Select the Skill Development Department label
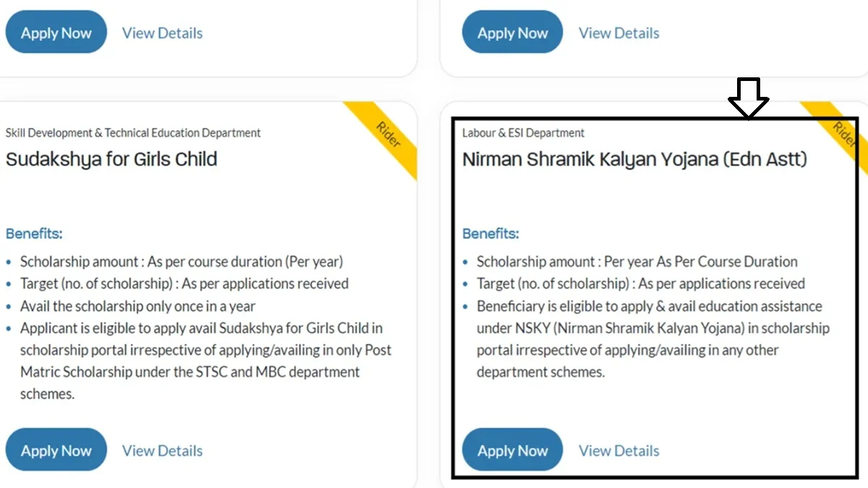868x488 pixels. (133, 132)
